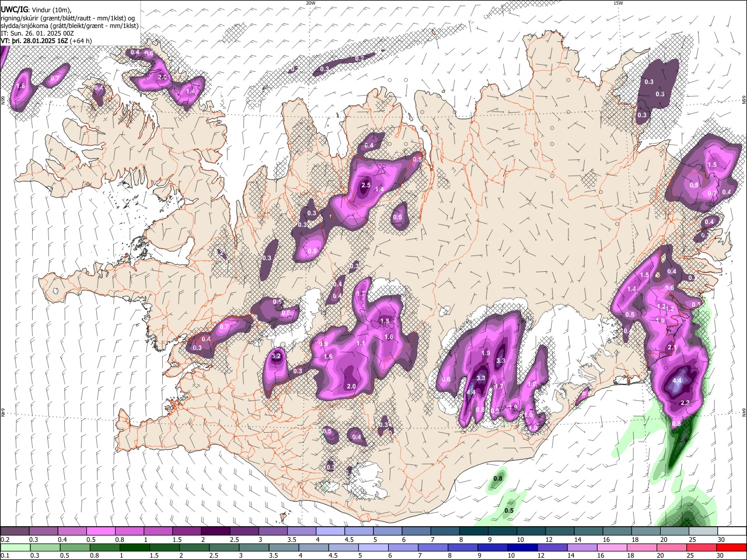
Task: Pick the bright pink 0.5 swatch in snow legend
Action: point(100,531)
